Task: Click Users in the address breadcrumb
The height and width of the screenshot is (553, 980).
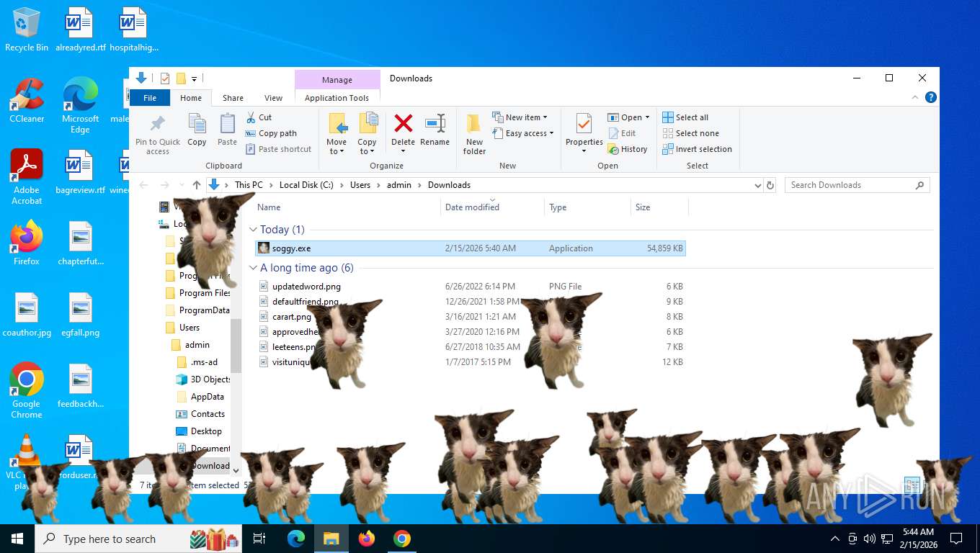Action: pos(360,185)
